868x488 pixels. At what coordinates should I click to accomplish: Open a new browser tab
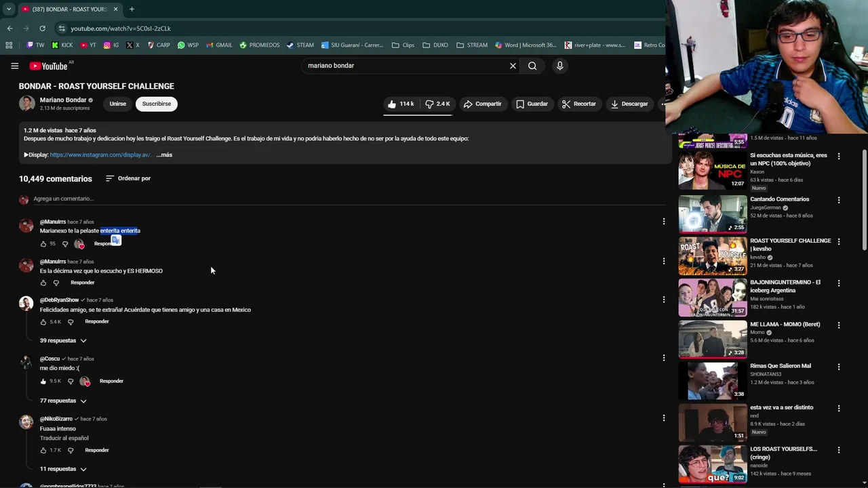coord(132,9)
